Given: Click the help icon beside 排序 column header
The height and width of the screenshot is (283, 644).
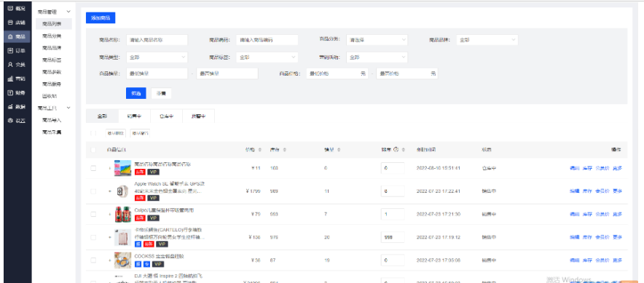Looking at the screenshot, I should coord(396,150).
